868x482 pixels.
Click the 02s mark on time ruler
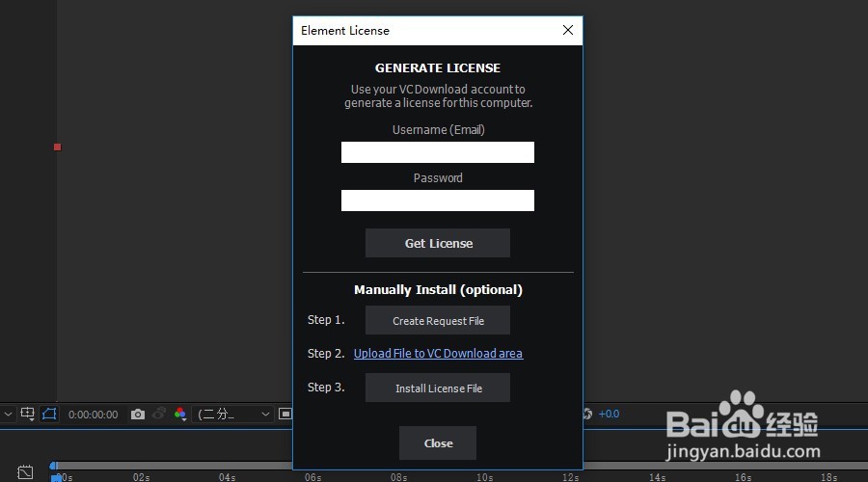coord(141,477)
